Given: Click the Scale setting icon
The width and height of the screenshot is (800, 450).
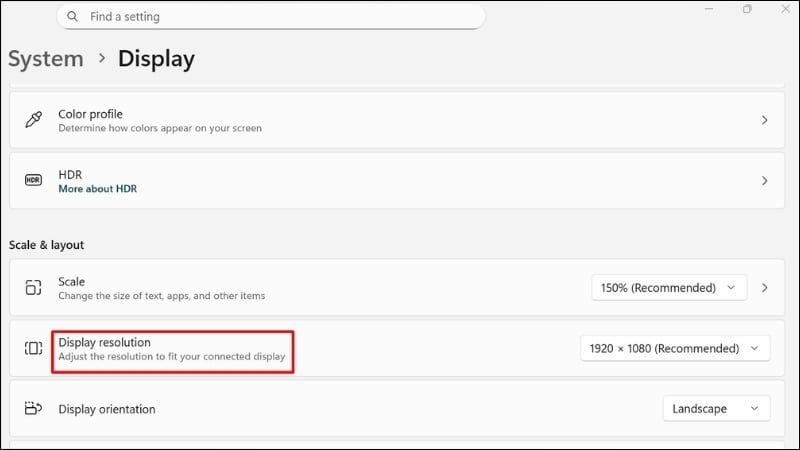Looking at the screenshot, I should point(33,287).
